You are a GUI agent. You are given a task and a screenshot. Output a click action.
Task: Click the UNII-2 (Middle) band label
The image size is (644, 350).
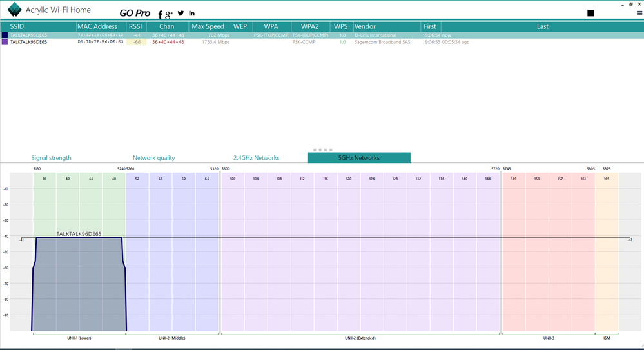click(171, 338)
